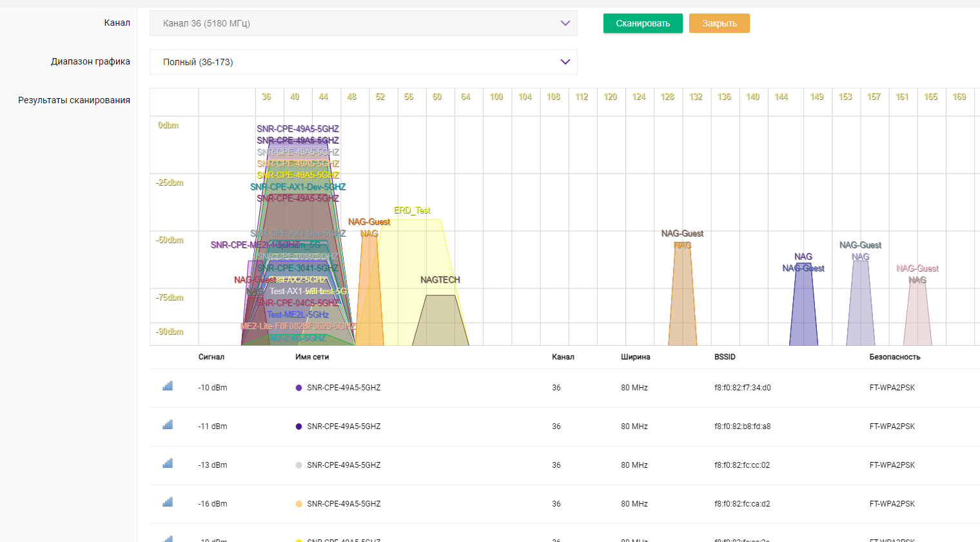Click the NAGTECH network label in chart
Screen dimensions: 980x542
pyautogui.click(x=440, y=280)
